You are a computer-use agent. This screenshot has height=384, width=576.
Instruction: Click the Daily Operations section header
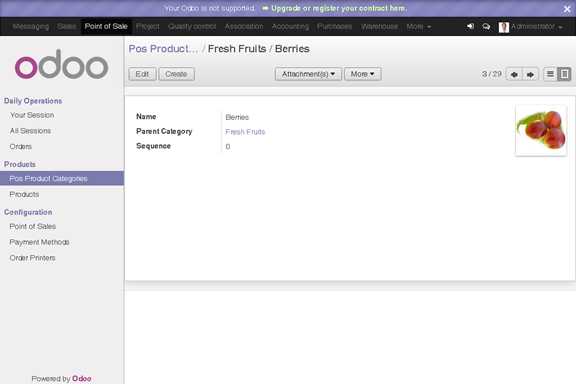tap(33, 101)
